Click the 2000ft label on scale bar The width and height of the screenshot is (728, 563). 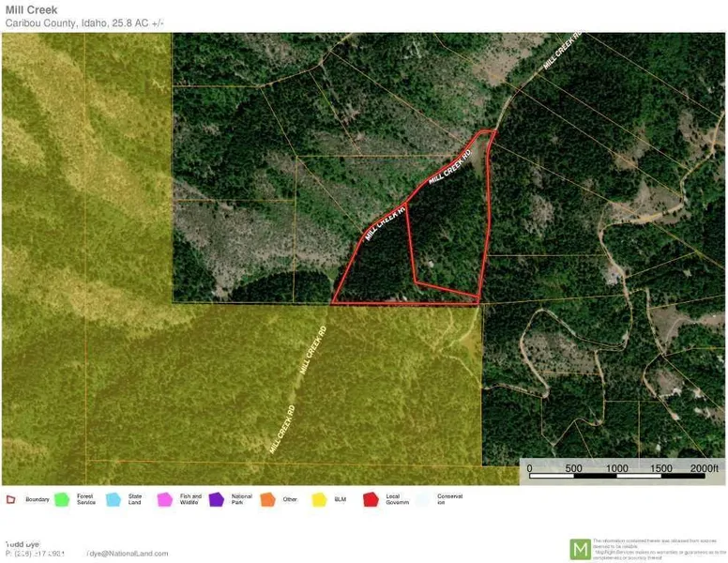click(x=704, y=468)
